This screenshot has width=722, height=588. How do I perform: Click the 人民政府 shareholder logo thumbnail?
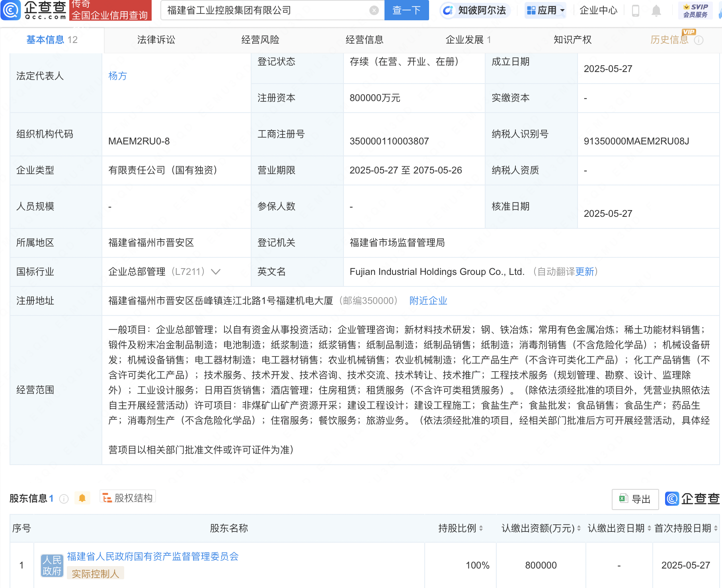(52, 565)
